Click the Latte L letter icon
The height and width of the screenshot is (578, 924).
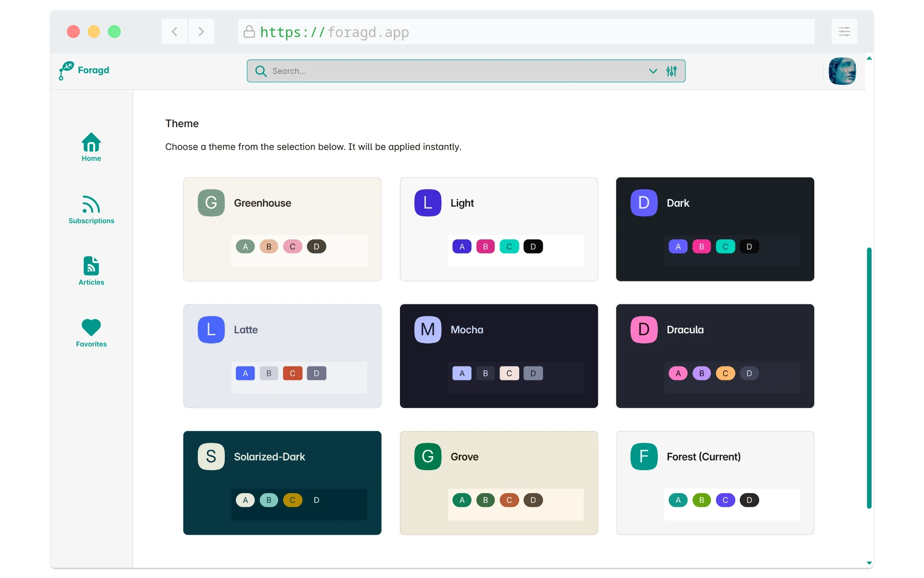point(211,329)
